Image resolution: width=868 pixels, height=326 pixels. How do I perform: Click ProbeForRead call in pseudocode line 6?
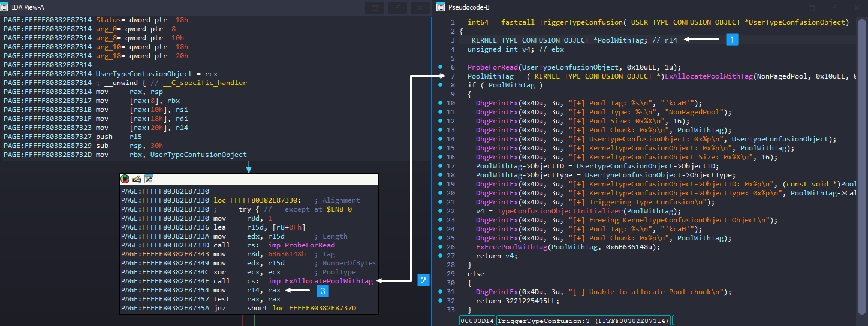click(492, 67)
